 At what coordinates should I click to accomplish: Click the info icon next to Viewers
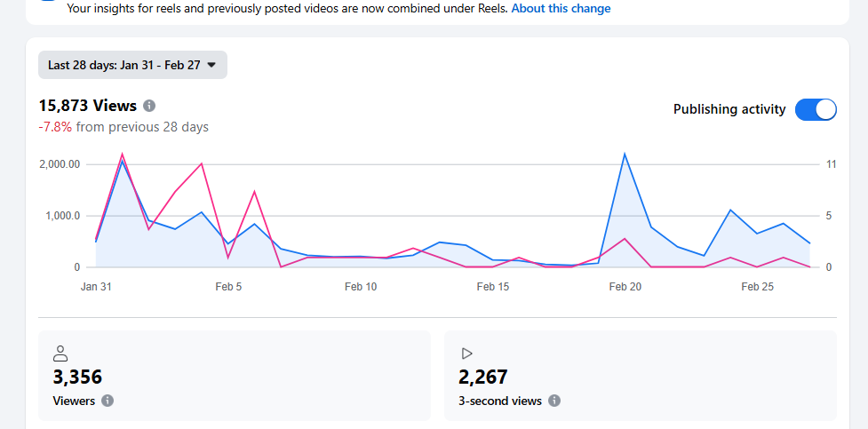(x=108, y=401)
